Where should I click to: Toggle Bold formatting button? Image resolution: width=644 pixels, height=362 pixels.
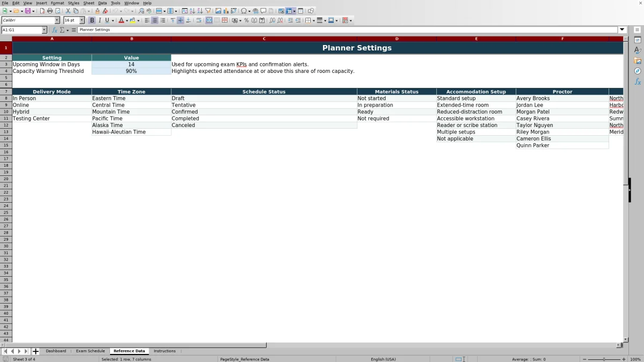(92, 20)
